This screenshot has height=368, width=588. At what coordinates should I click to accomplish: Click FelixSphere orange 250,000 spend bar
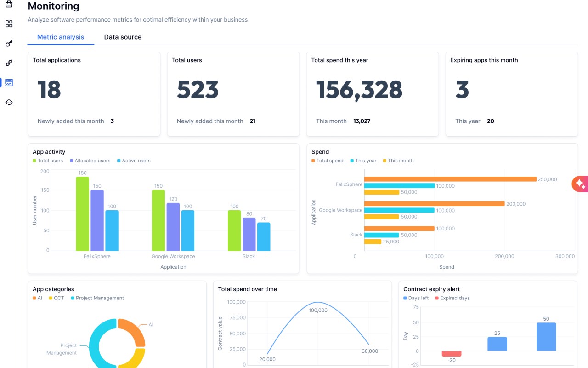pos(450,179)
